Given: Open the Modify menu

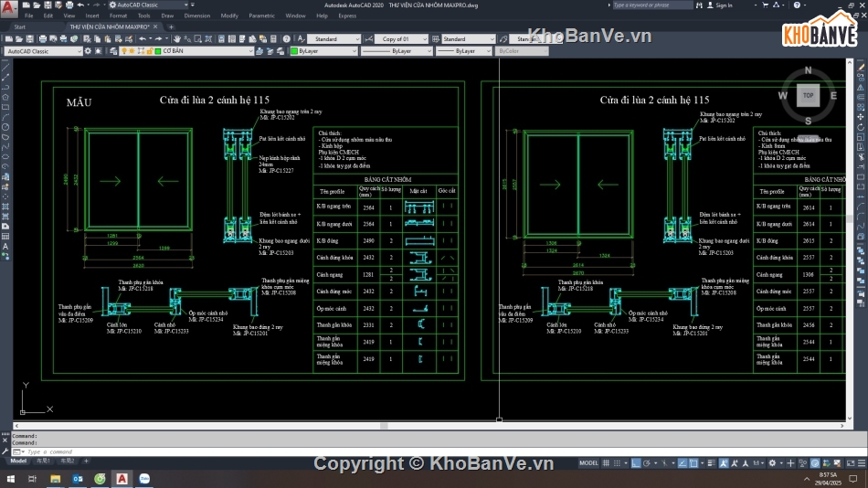Looking at the screenshot, I should click(229, 16).
